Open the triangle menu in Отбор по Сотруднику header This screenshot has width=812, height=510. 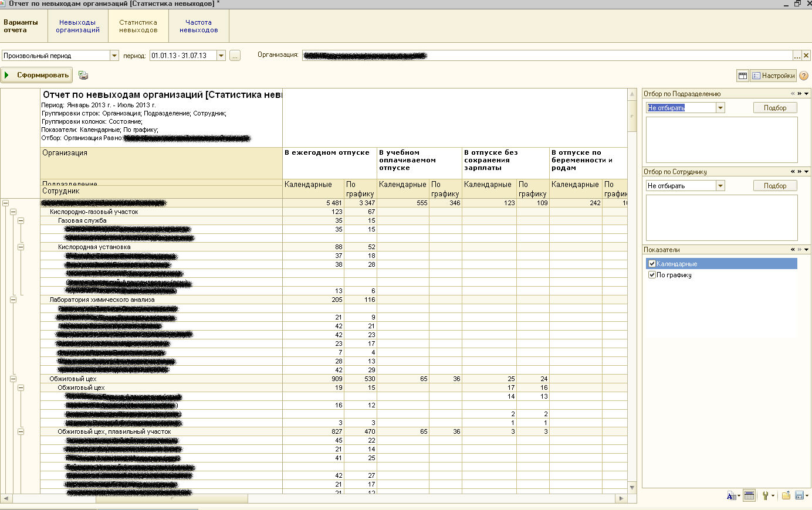(807, 172)
